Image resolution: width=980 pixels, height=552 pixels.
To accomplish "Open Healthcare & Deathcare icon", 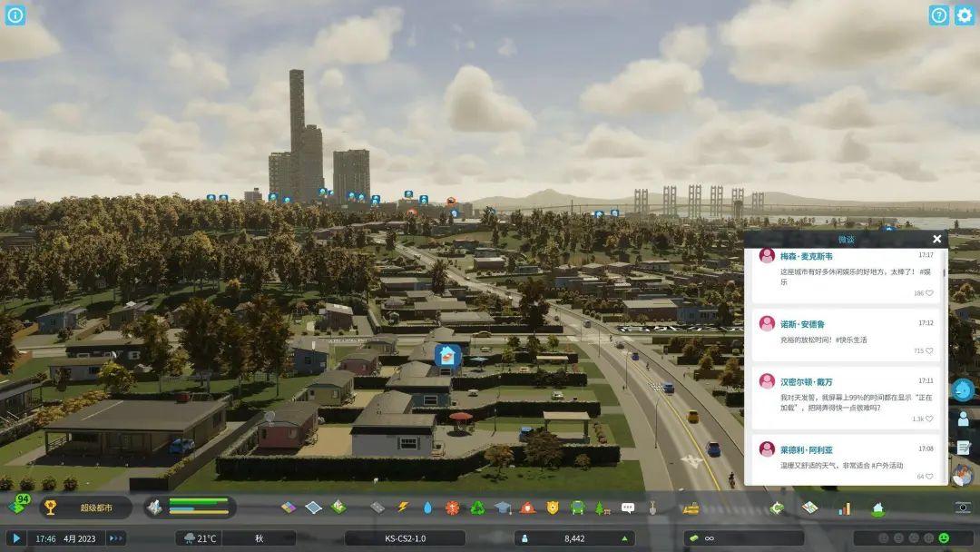I will (452, 508).
